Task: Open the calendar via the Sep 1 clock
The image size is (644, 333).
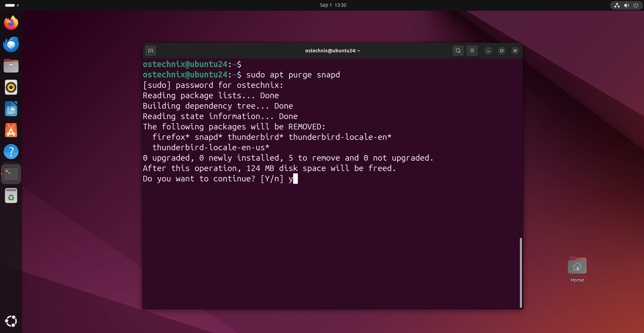Action: coord(332,5)
